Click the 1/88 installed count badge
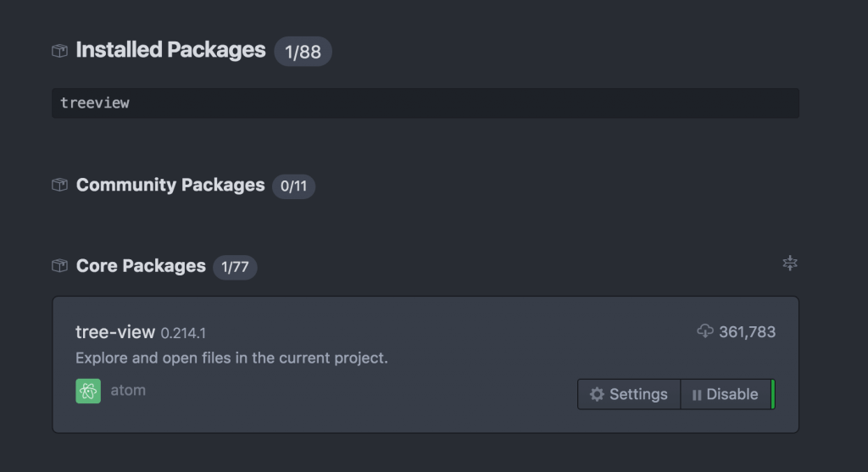This screenshot has width=868, height=472. [303, 52]
